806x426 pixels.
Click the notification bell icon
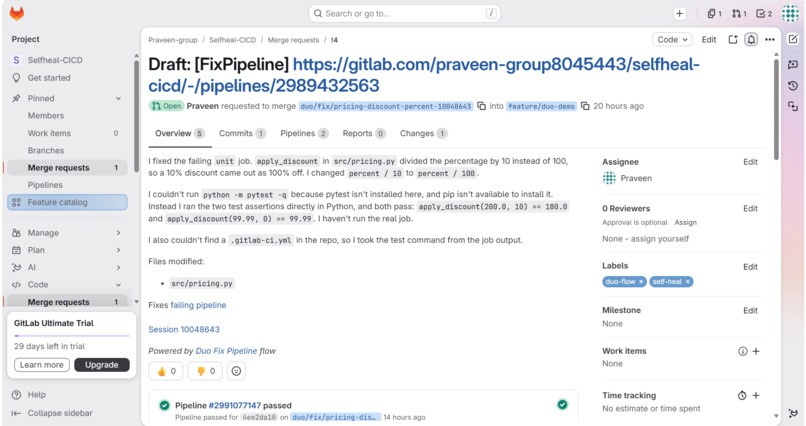751,40
